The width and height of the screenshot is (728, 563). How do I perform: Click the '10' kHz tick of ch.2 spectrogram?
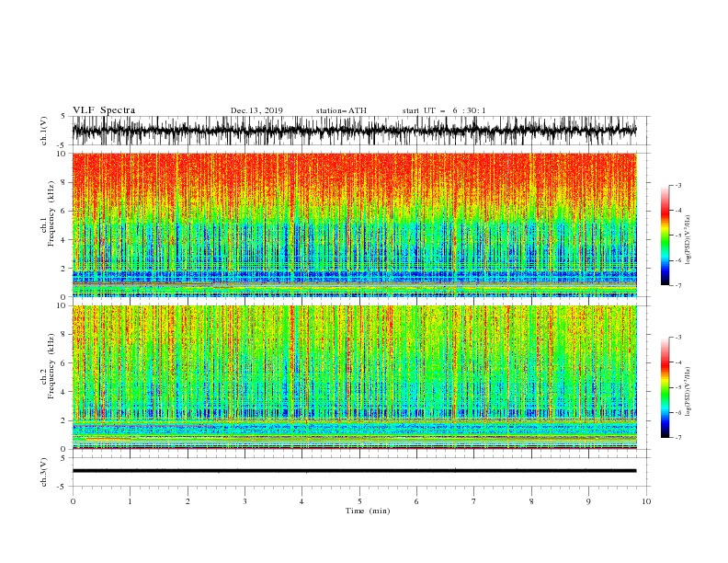coord(61,305)
